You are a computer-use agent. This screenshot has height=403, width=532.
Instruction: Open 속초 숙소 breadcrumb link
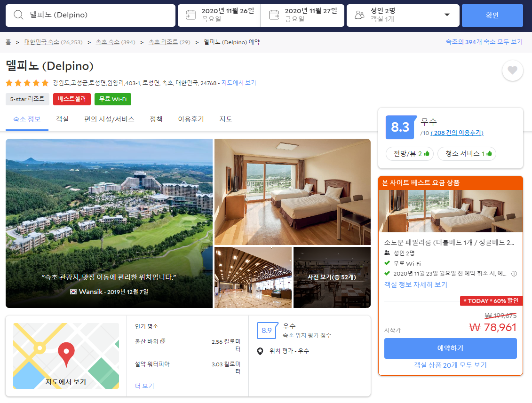(x=108, y=42)
